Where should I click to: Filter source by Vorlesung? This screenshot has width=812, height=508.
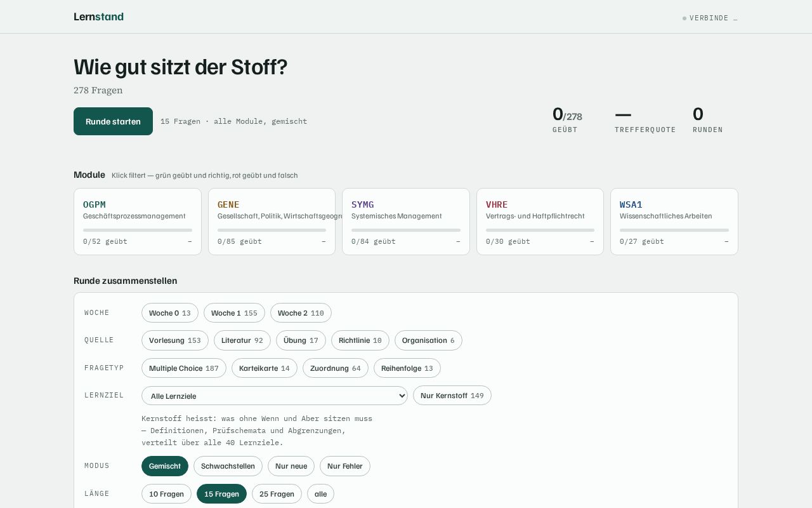coord(175,340)
